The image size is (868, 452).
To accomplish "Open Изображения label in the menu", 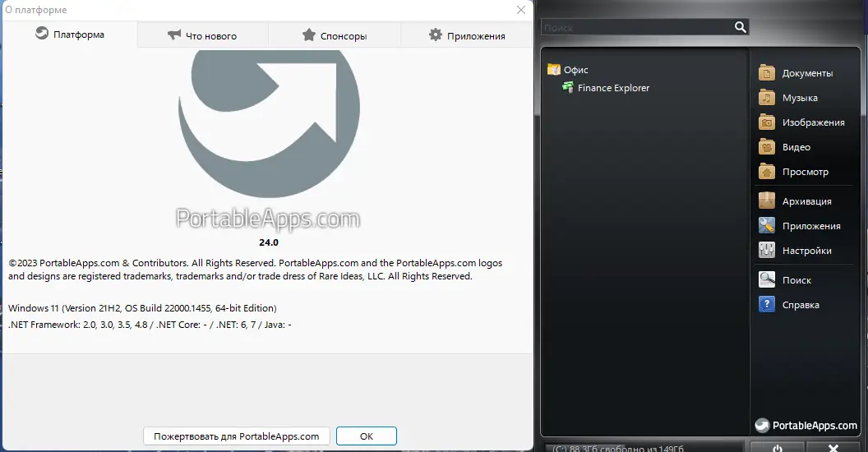I will coord(813,122).
